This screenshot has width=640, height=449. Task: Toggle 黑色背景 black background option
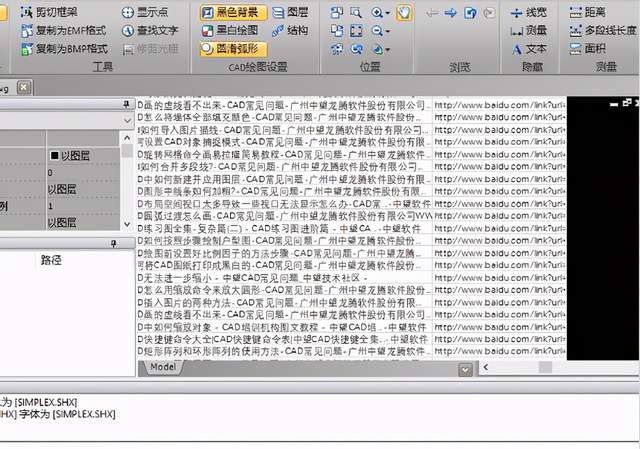[x=233, y=13]
